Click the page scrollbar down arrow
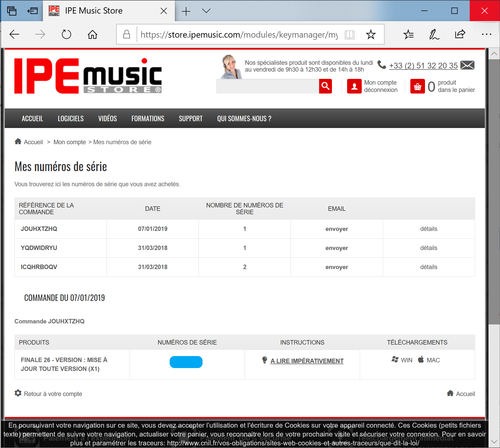This screenshot has width=500, height=448. click(x=494, y=442)
